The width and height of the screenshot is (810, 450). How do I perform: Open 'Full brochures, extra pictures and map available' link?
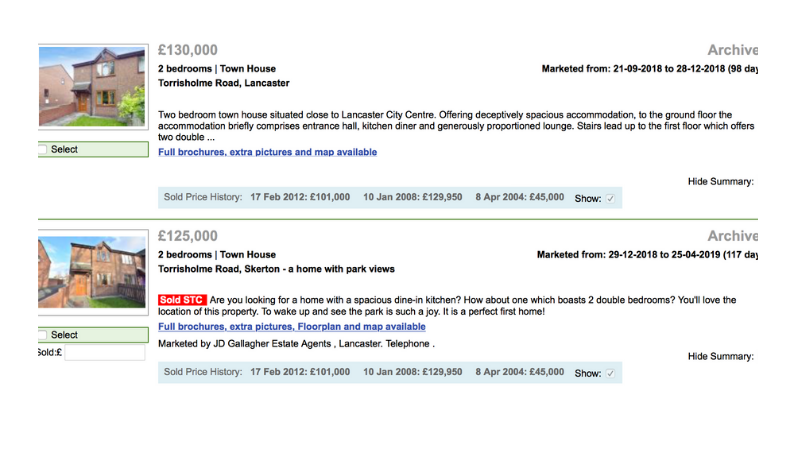pyautogui.click(x=267, y=152)
